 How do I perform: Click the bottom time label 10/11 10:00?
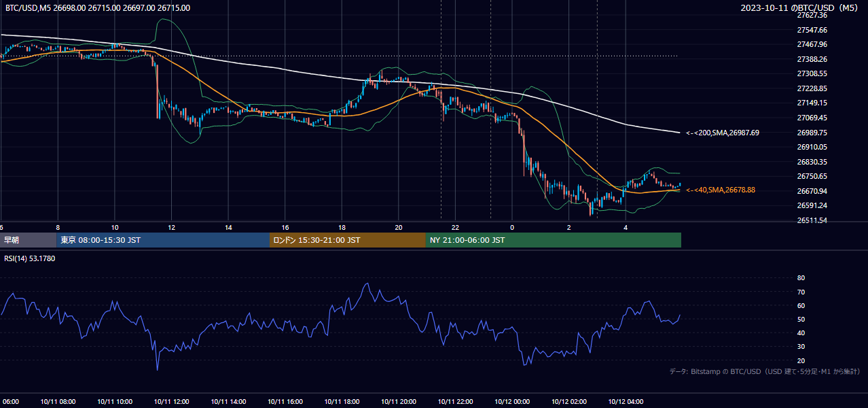point(115,401)
